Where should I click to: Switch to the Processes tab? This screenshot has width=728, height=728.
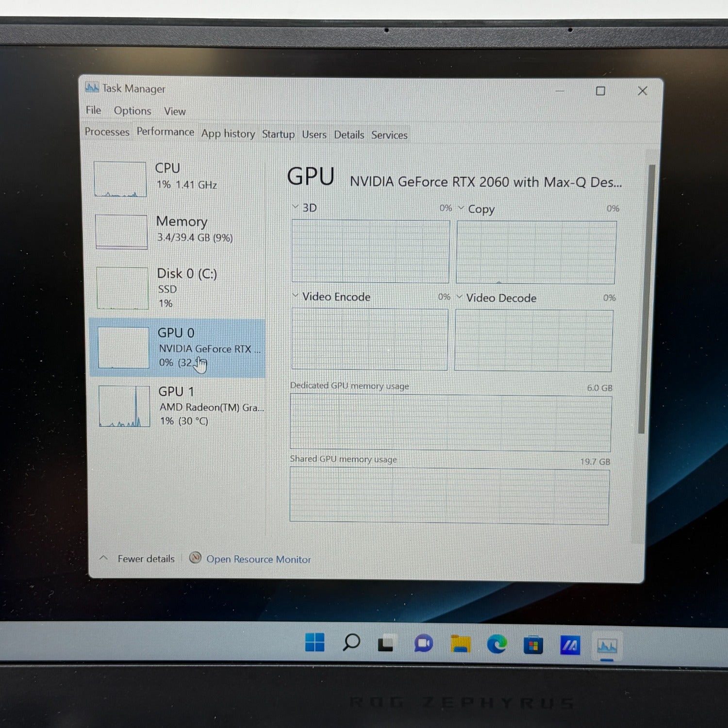(x=107, y=132)
